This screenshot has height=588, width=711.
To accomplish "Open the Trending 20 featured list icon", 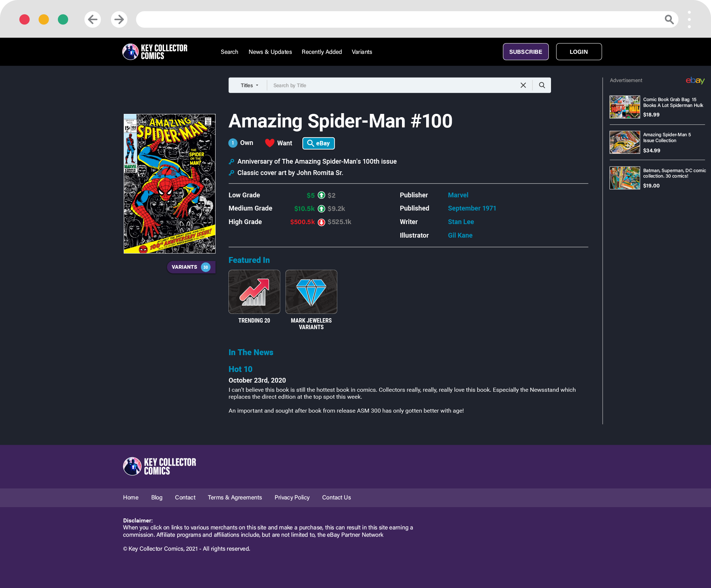I will coord(254,292).
